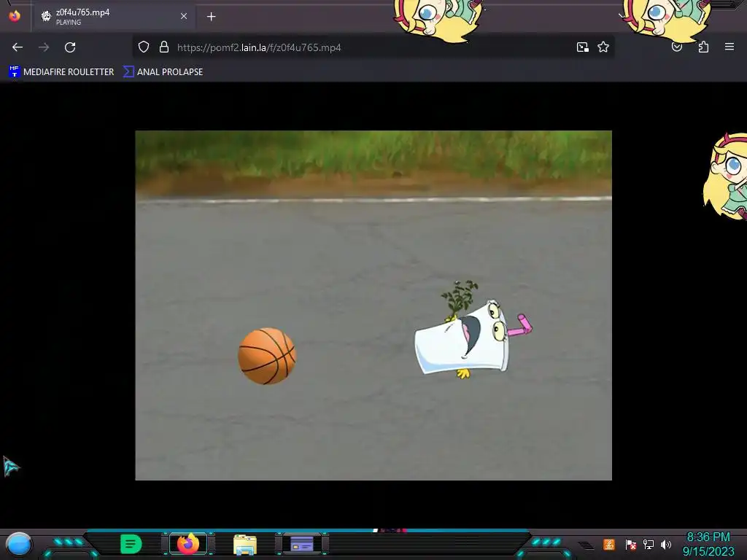Reload the current page
Viewport: 747px width, 560px height.
coord(70,47)
